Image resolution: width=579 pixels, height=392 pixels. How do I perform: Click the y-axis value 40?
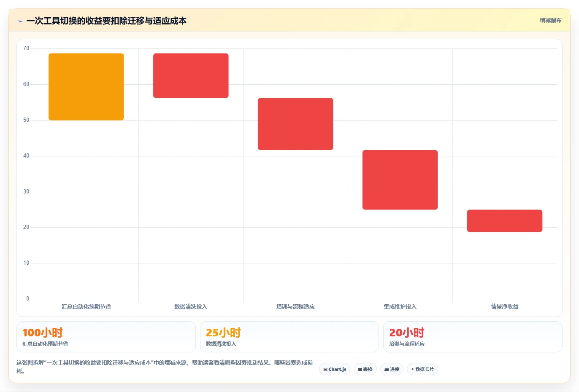tap(26, 156)
